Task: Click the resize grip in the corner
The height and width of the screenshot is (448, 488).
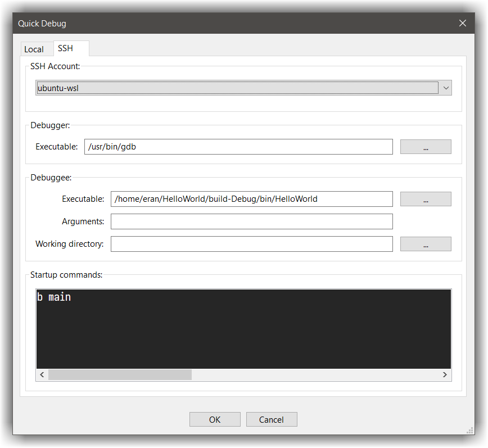Action: click(x=470, y=430)
